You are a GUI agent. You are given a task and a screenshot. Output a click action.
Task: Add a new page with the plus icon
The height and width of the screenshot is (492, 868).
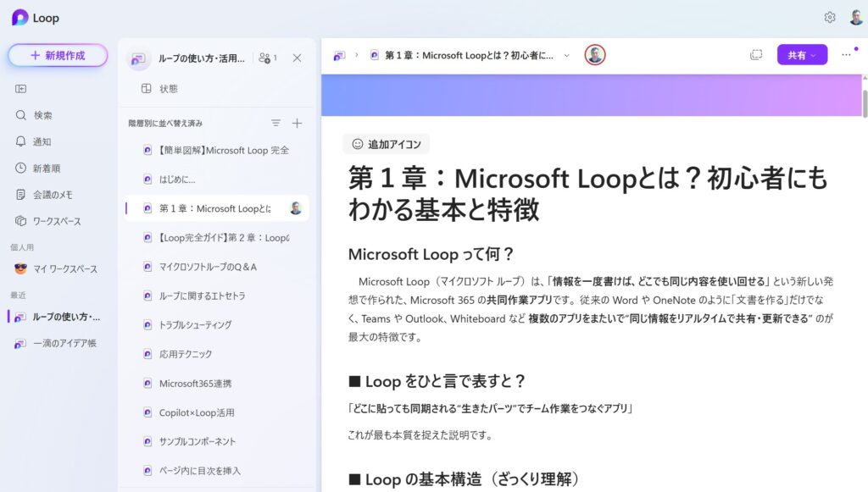click(297, 123)
